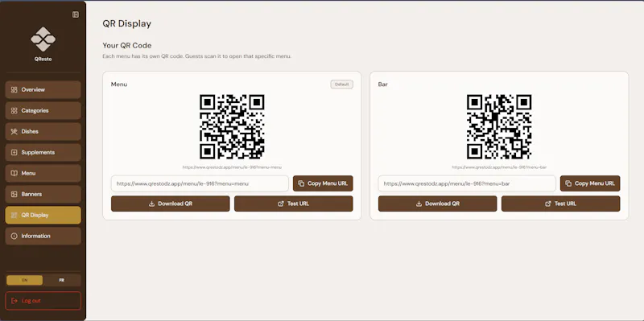The image size is (644, 321).
Task: Click the QR Display QR icon
Action: [x=14, y=215]
